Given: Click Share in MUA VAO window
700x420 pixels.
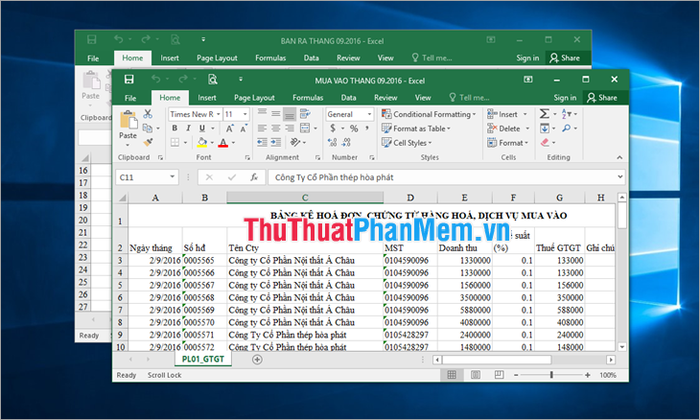Looking at the screenshot, I should pyautogui.click(x=603, y=97).
